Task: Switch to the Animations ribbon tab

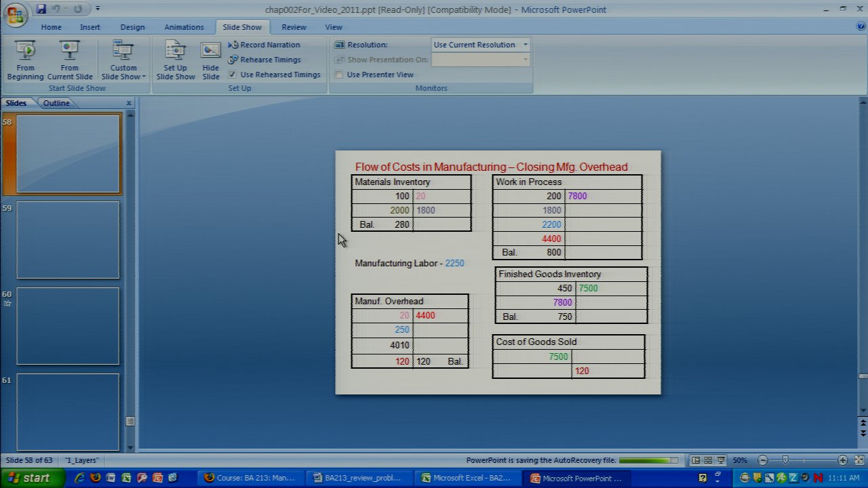Action: coord(184,27)
